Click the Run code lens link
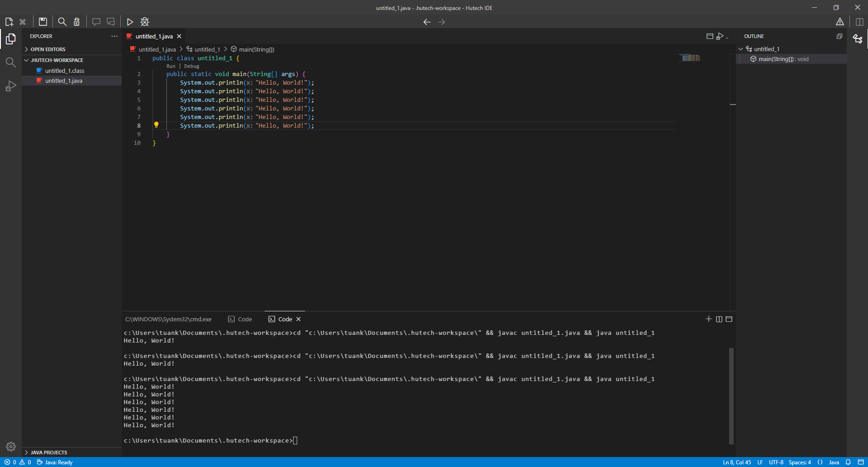The height and width of the screenshot is (467, 868). (171, 66)
